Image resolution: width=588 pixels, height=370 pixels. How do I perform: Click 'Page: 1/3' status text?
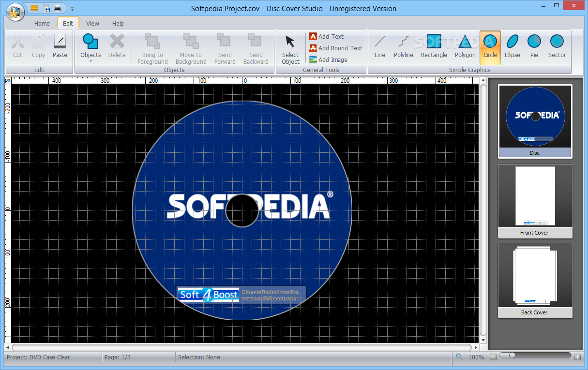[x=118, y=357]
